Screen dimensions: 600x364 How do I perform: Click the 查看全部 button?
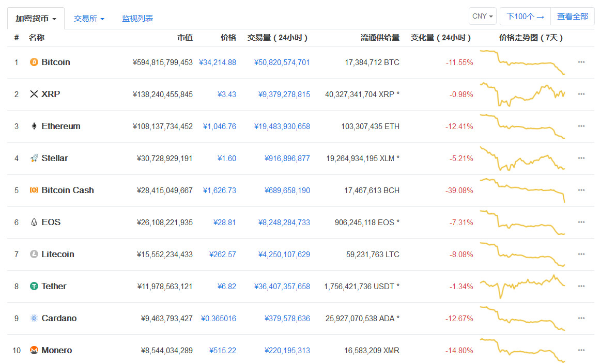tap(573, 17)
